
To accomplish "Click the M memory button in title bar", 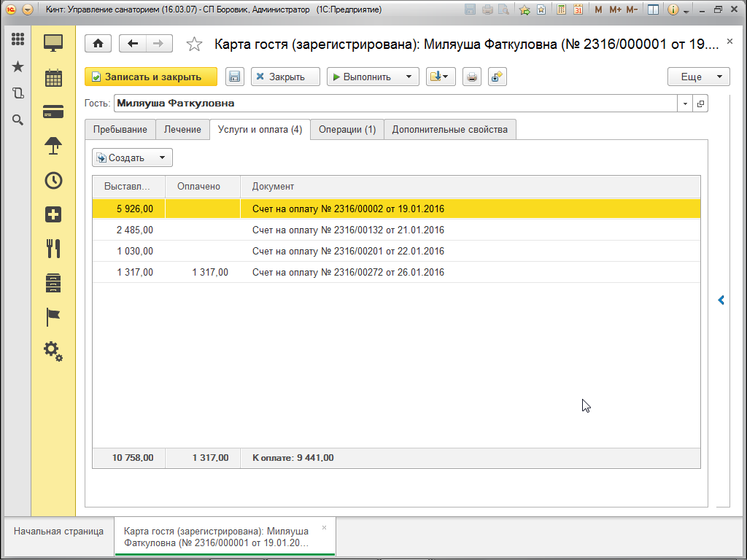I will [x=598, y=9].
